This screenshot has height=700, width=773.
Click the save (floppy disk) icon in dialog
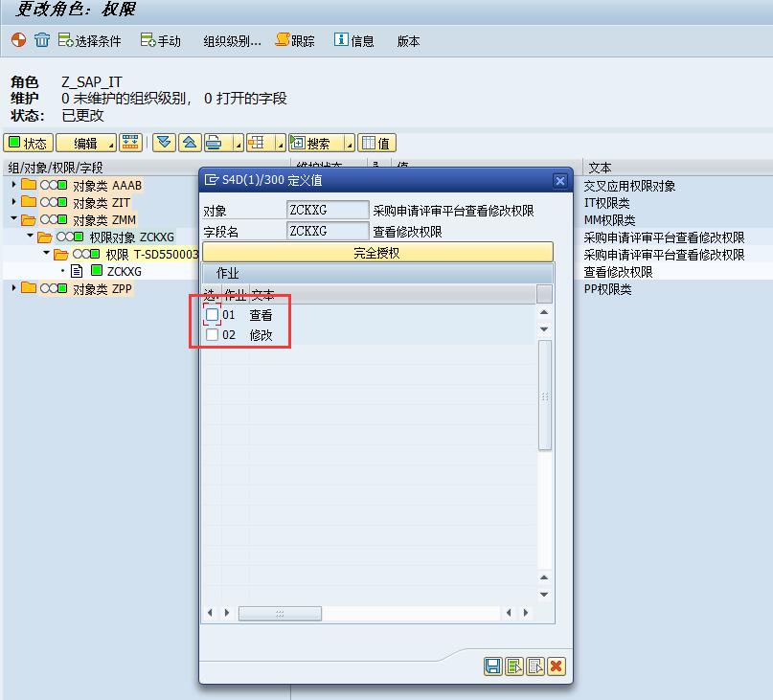point(492,666)
